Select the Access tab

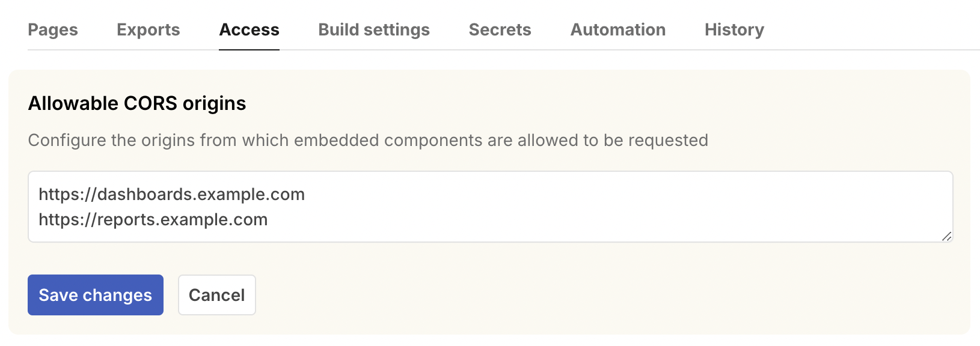tap(249, 29)
